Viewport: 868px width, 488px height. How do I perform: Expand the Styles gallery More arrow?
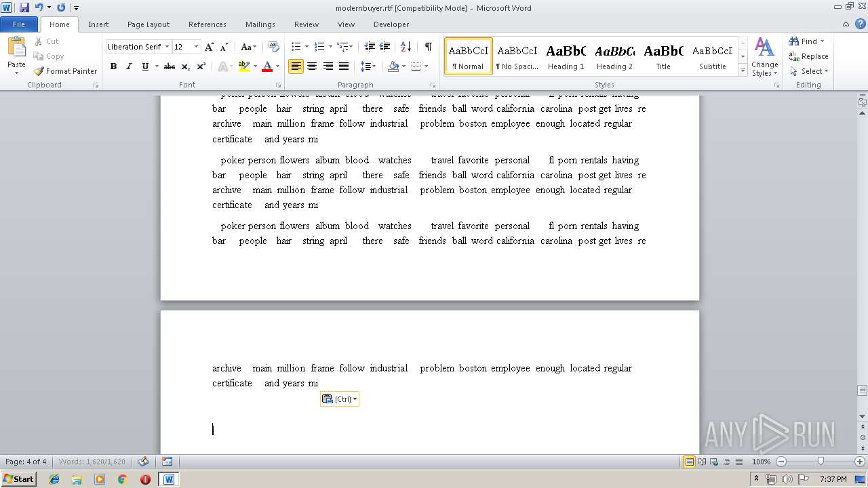point(743,70)
